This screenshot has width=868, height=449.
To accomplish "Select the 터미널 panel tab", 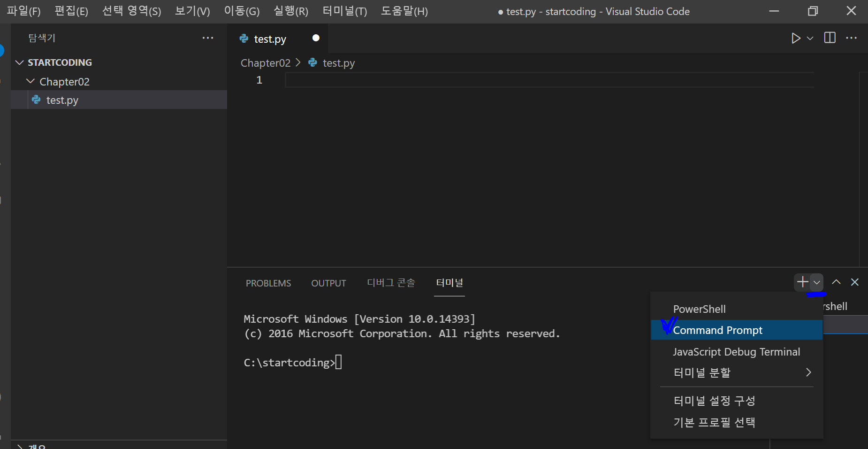I will [x=449, y=283].
